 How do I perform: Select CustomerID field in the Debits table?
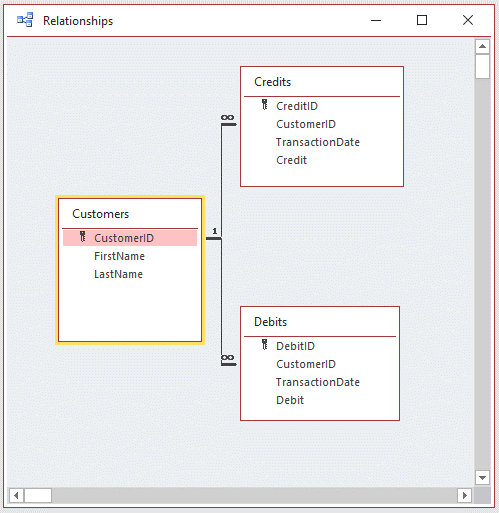306,364
